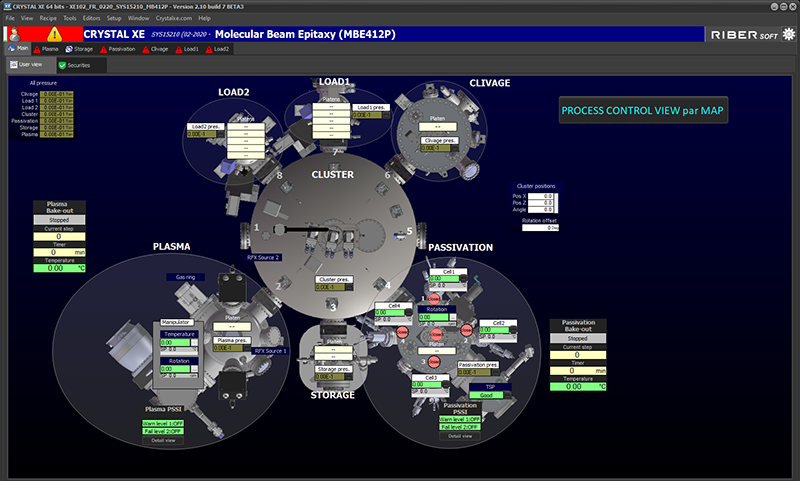Click the Storage pres. reading field
The height and width of the screenshot is (481, 800).
(x=330, y=376)
